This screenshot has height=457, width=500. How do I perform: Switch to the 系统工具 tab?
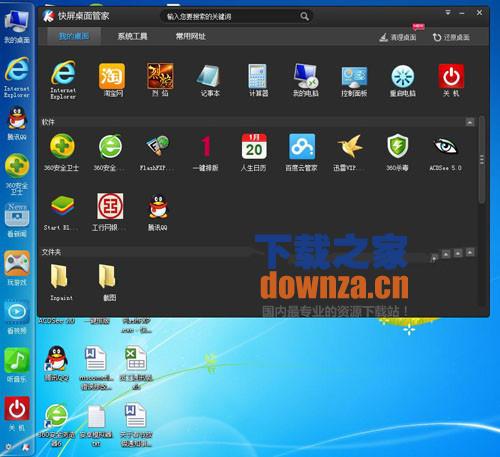pyautogui.click(x=132, y=36)
